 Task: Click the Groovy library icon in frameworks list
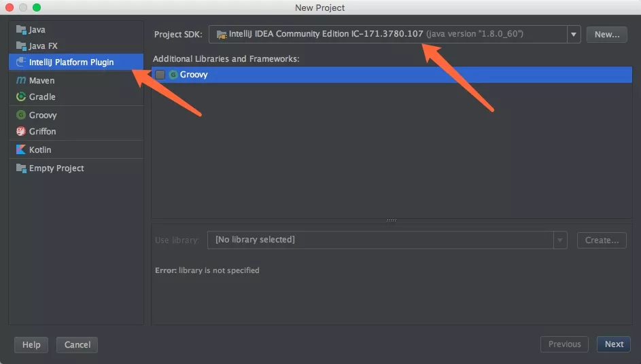tap(173, 74)
